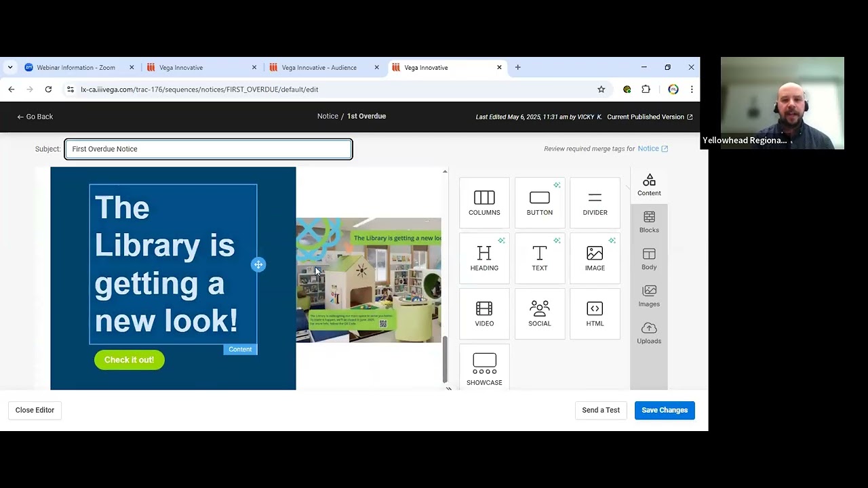Switch to the Body panel tab
868x488 pixels.
click(649, 259)
